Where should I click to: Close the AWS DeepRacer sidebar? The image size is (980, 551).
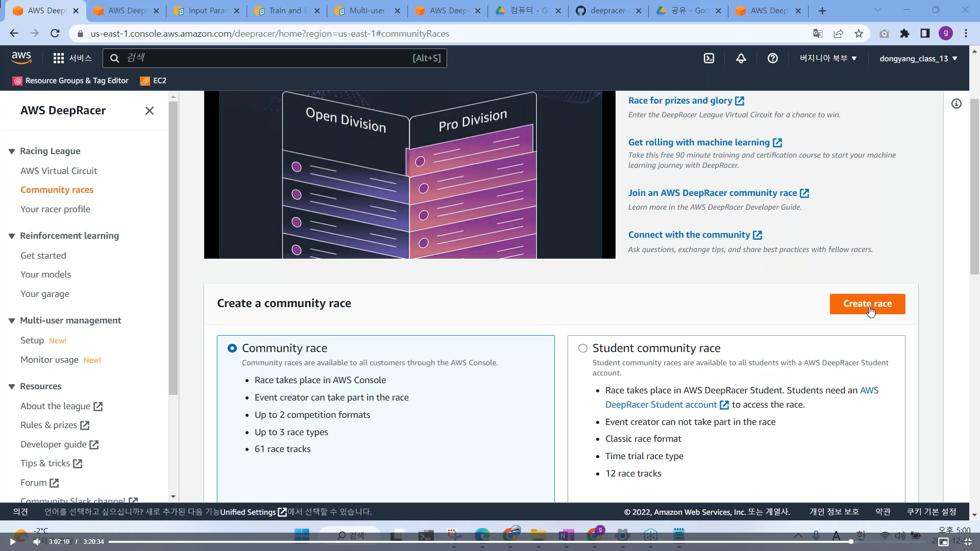click(149, 111)
